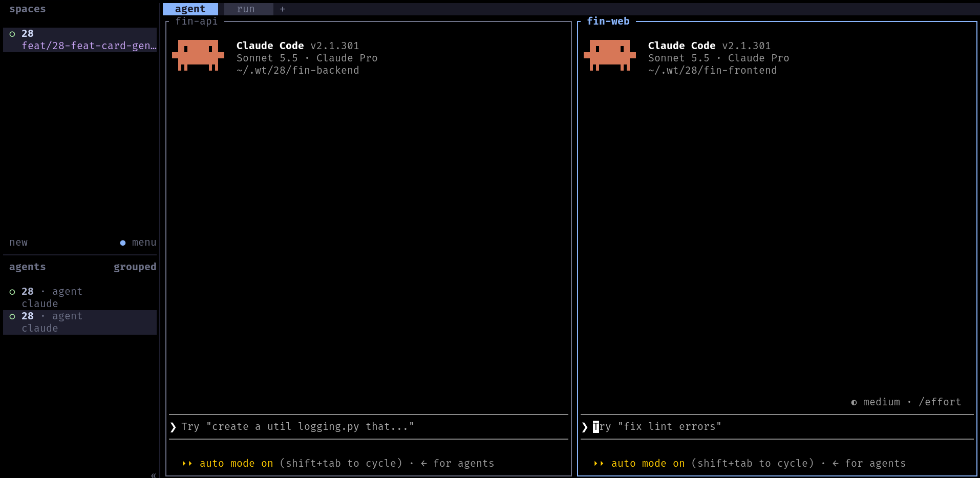
Task: Select space 28 feat/28-feat-card-gen
Action: pyautogui.click(x=80, y=39)
